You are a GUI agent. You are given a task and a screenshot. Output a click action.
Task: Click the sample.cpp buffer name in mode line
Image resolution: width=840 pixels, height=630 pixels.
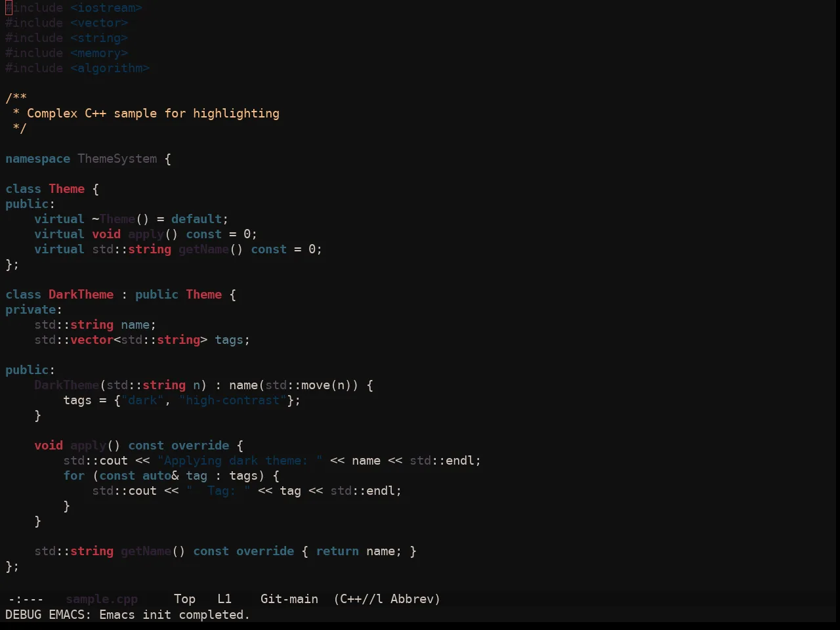[x=102, y=599]
